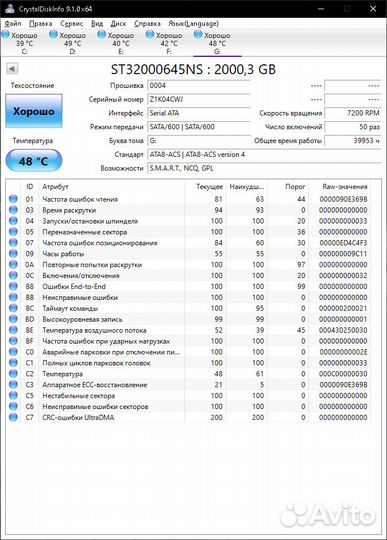
Task: Click status orb for Температура C2
Action: pos(13,374)
